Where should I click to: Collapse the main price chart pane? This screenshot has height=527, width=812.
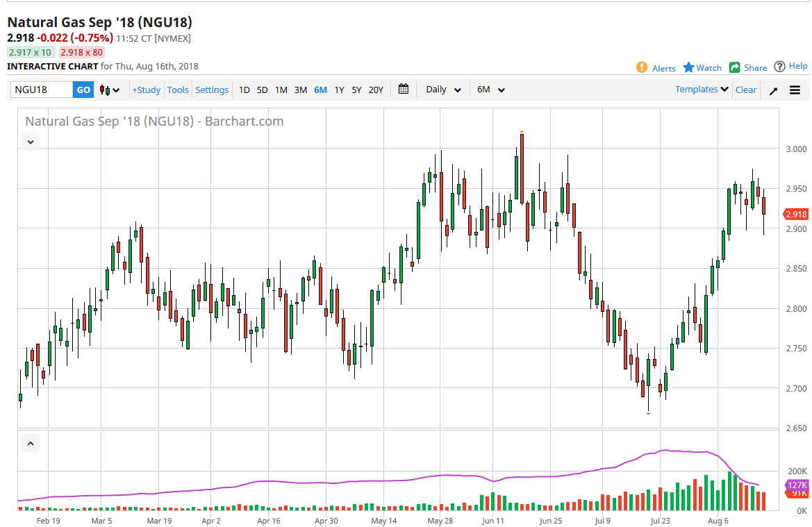(31, 142)
